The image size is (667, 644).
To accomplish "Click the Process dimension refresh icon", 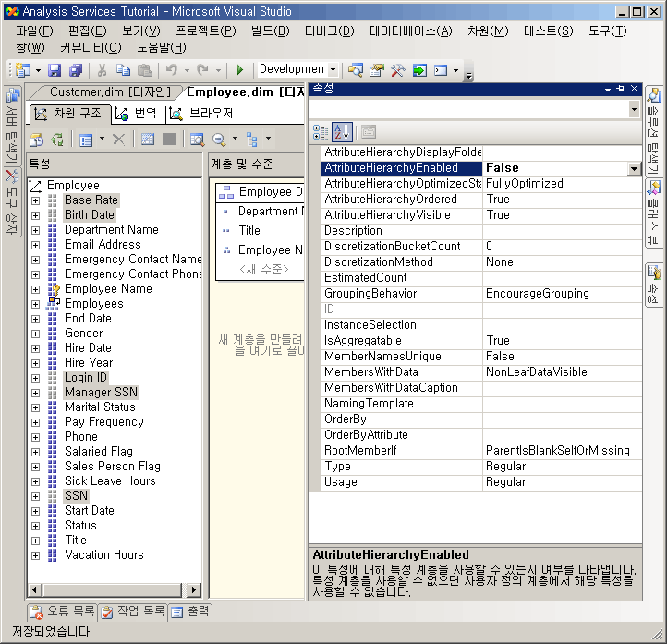I will point(57,140).
